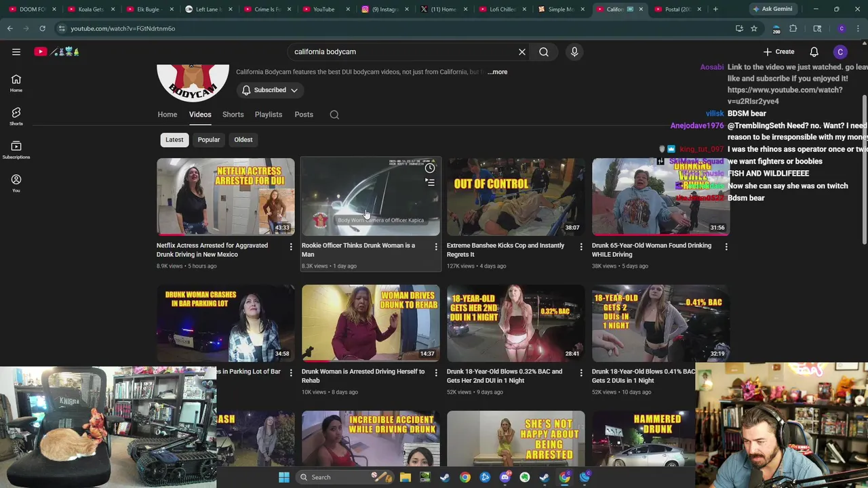Open the YouTube guide hamburger menu
Image resolution: width=868 pixels, height=488 pixels.
pyautogui.click(x=16, y=52)
